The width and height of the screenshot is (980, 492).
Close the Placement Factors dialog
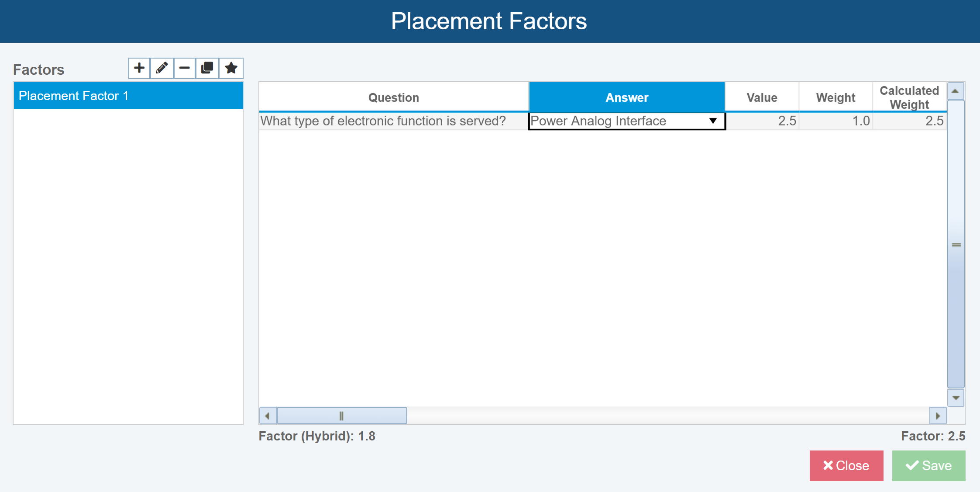846,466
